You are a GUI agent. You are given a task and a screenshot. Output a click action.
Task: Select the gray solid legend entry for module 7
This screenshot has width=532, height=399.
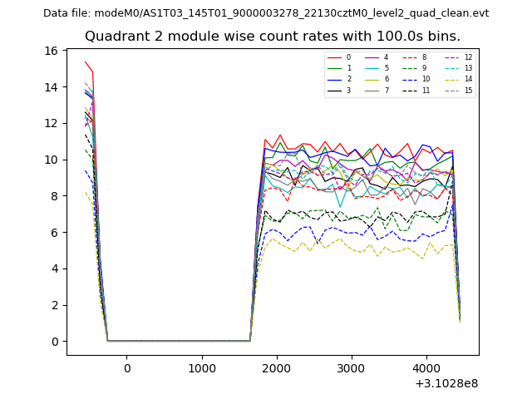372,90
